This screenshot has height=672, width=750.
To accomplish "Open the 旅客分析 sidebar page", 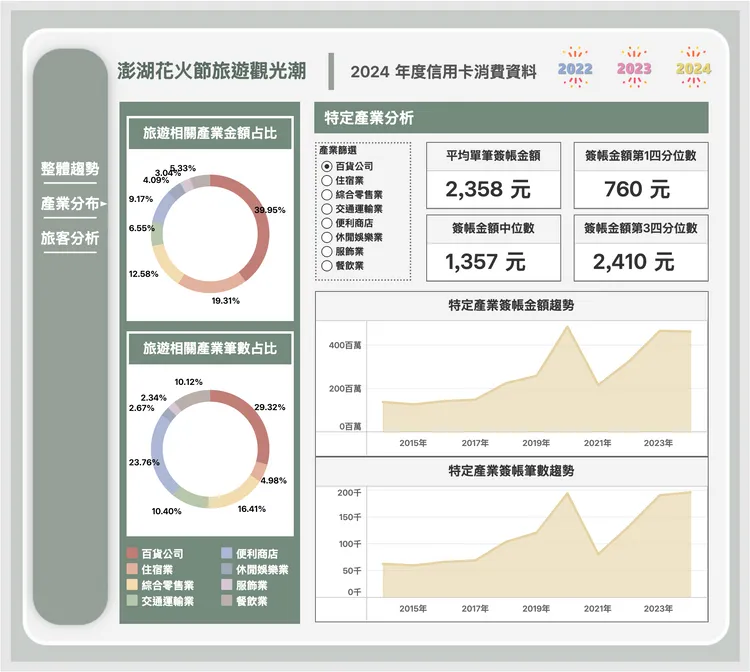I will pos(70,238).
